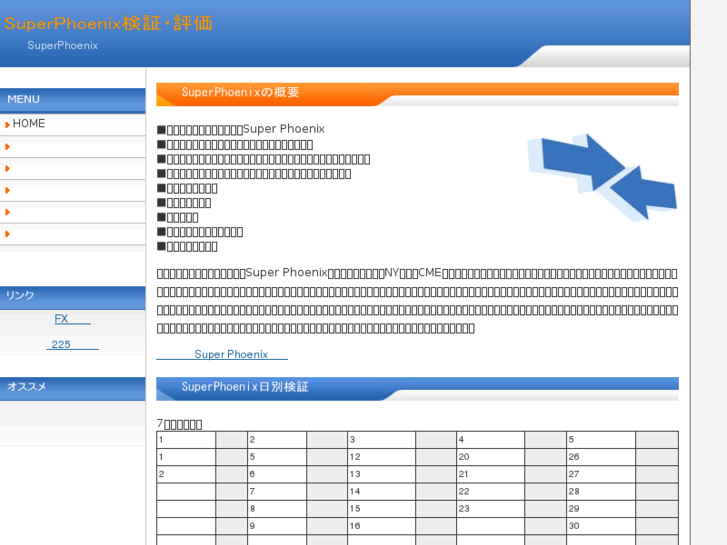Select table cell 16
Image resolution: width=727 pixels, height=545 pixels.
pos(382,526)
